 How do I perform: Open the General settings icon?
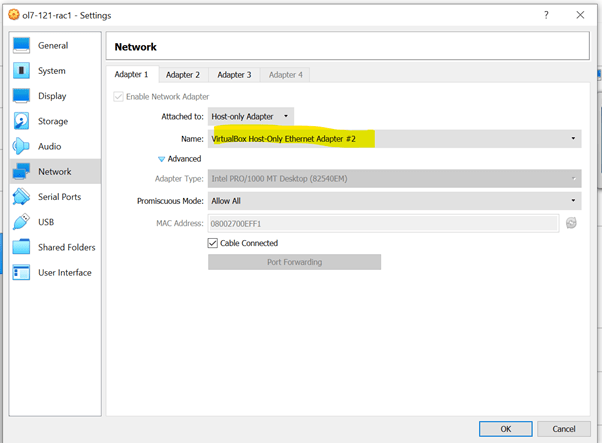[22, 46]
